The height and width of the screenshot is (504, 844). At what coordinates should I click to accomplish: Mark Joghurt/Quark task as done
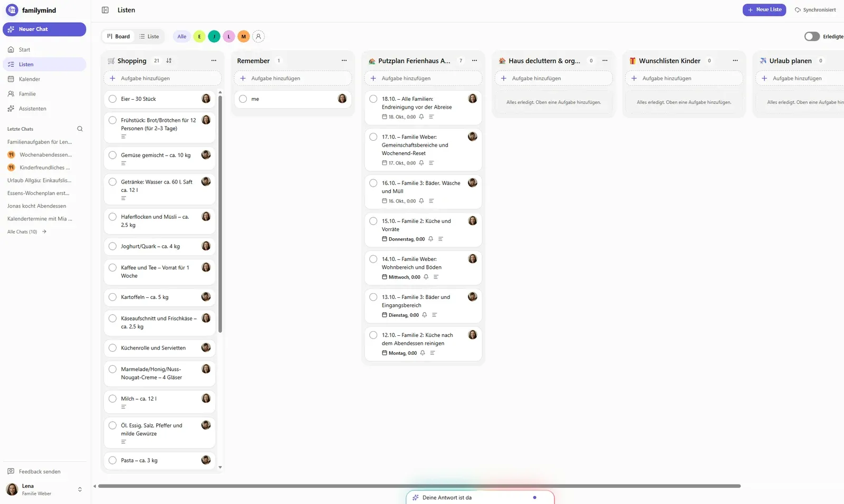point(112,246)
